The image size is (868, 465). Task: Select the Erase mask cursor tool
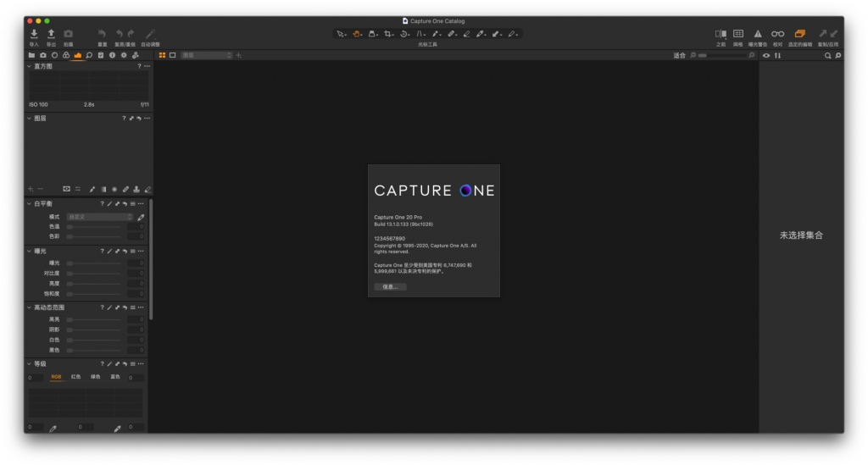click(467, 34)
